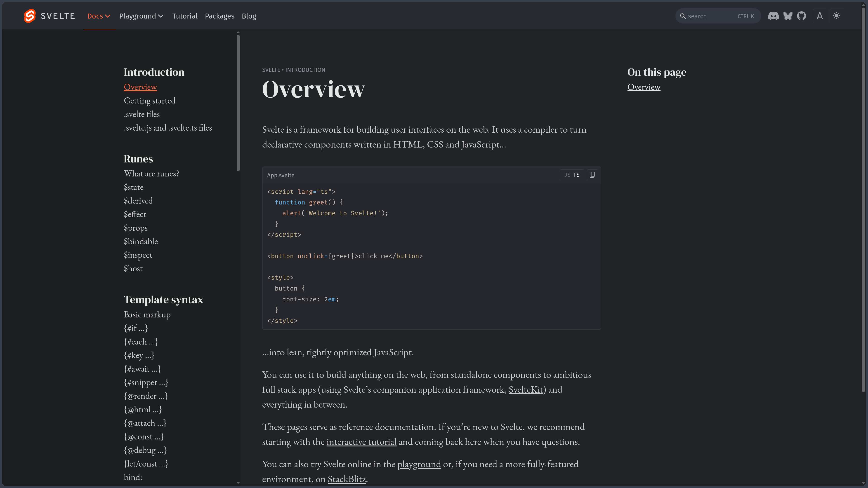Open Getting started in the sidebar
Screen dimensions: 868x488
coord(150,100)
